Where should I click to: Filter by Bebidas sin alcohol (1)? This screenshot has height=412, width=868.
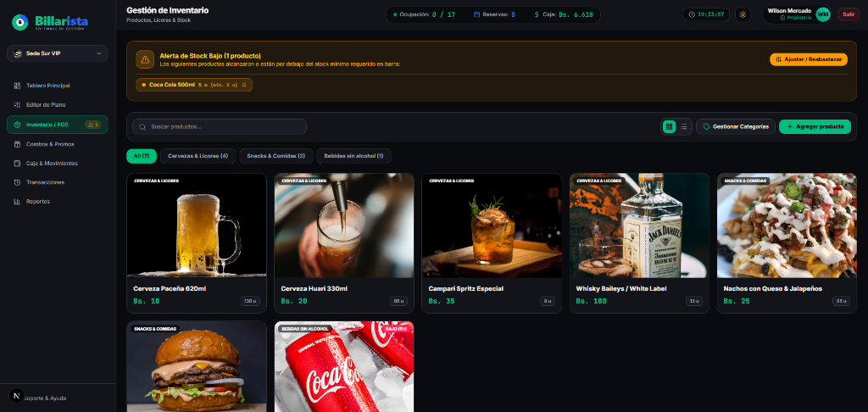[353, 156]
